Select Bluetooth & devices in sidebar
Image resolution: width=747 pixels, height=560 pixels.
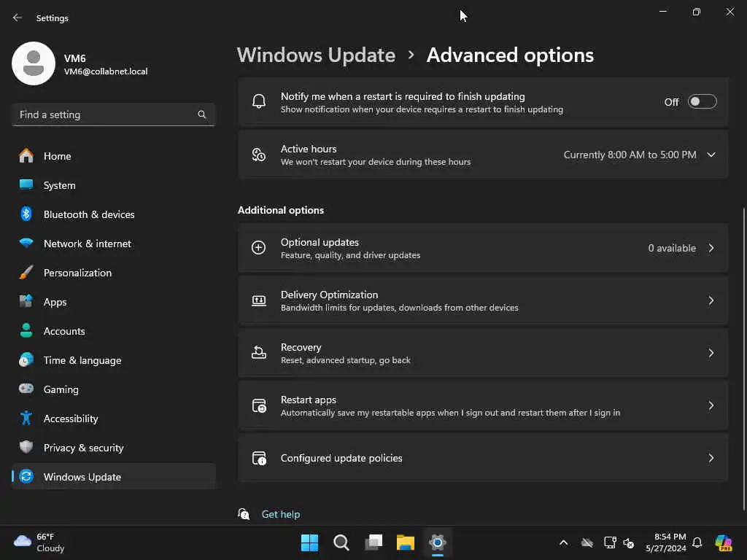coord(114,214)
